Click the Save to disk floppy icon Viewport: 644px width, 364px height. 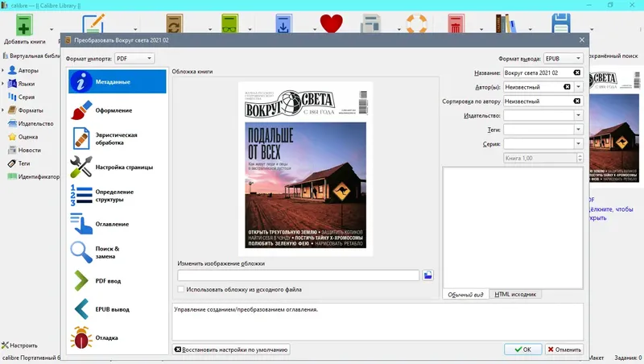click(x=561, y=23)
